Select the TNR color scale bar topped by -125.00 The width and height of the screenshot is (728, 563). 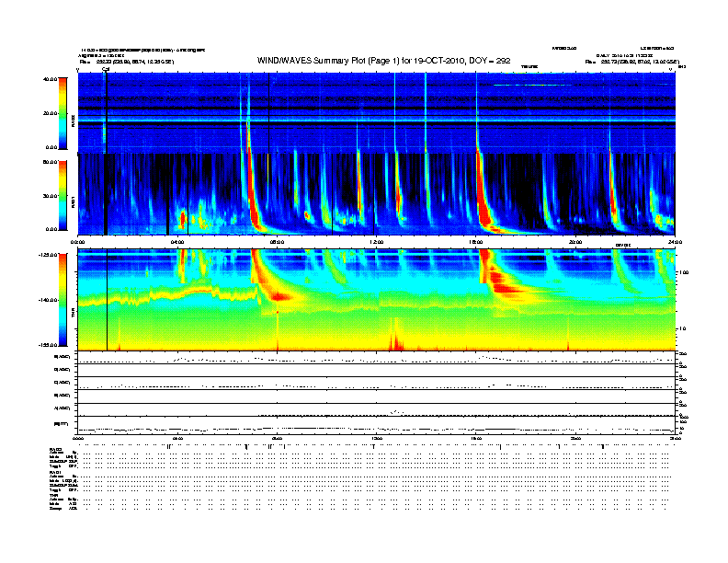tap(63, 300)
